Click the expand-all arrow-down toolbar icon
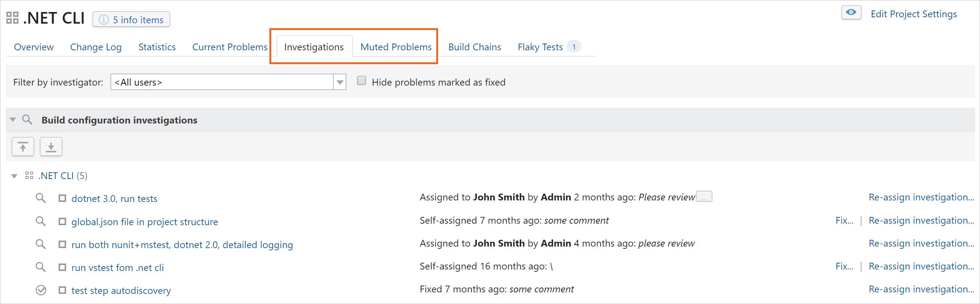The width and height of the screenshot is (980, 304). pos(51,147)
